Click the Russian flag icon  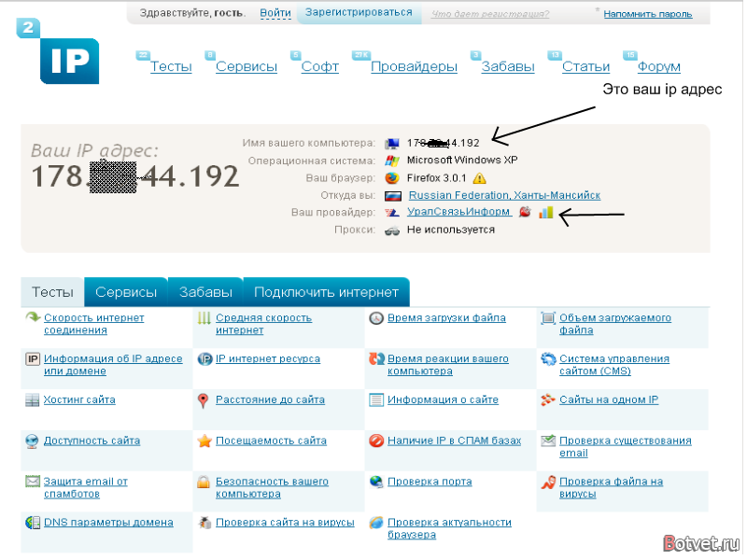click(x=393, y=196)
